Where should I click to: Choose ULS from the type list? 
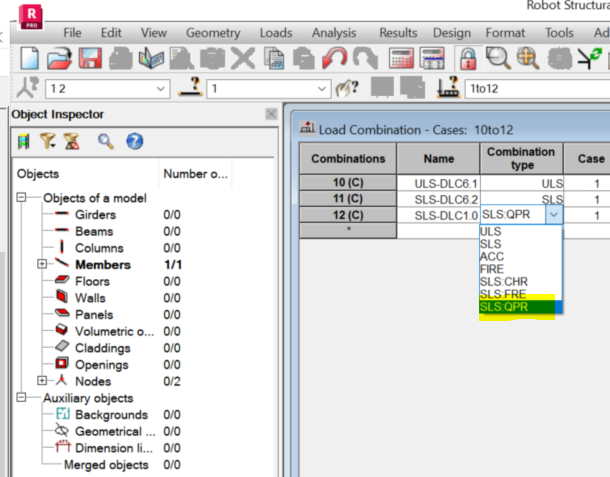pyautogui.click(x=521, y=231)
